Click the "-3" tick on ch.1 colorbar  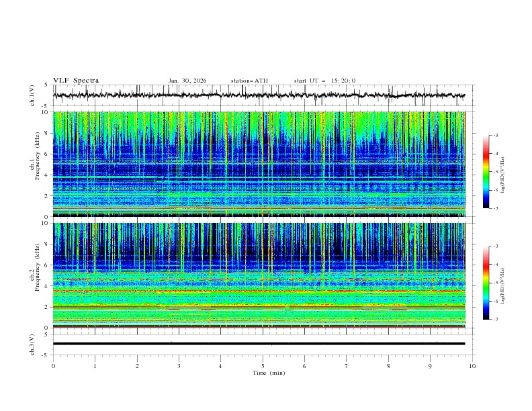click(x=495, y=135)
